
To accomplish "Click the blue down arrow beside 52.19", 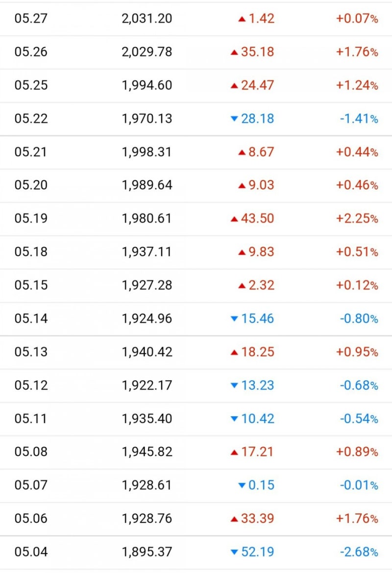I will coord(234,552).
